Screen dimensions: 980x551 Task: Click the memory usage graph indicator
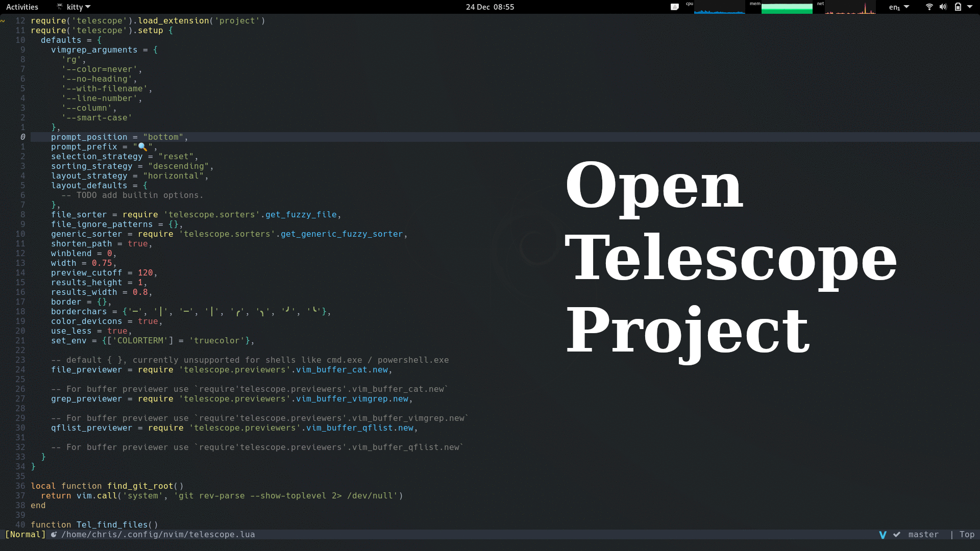tap(786, 8)
